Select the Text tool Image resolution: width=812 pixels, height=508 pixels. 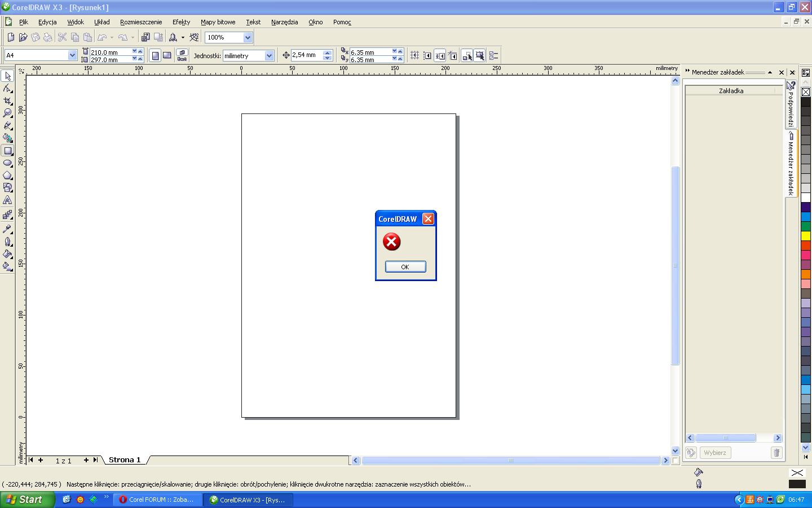click(7, 200)
